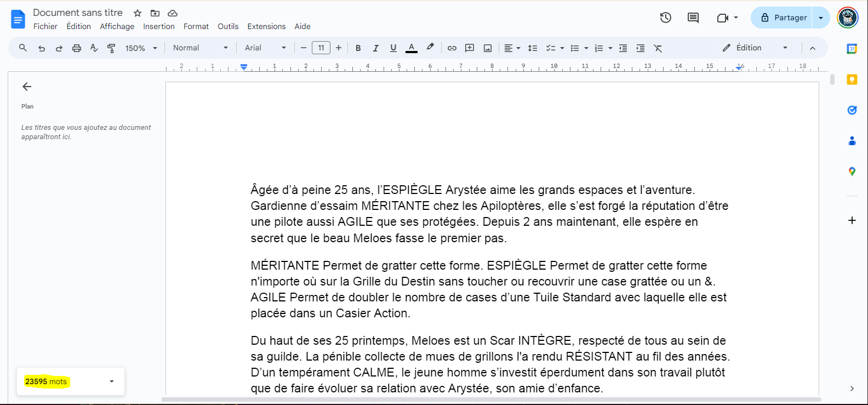Click the undo arrow icon
The width and height of the screenshot is (868, 405).
(42, 48)
